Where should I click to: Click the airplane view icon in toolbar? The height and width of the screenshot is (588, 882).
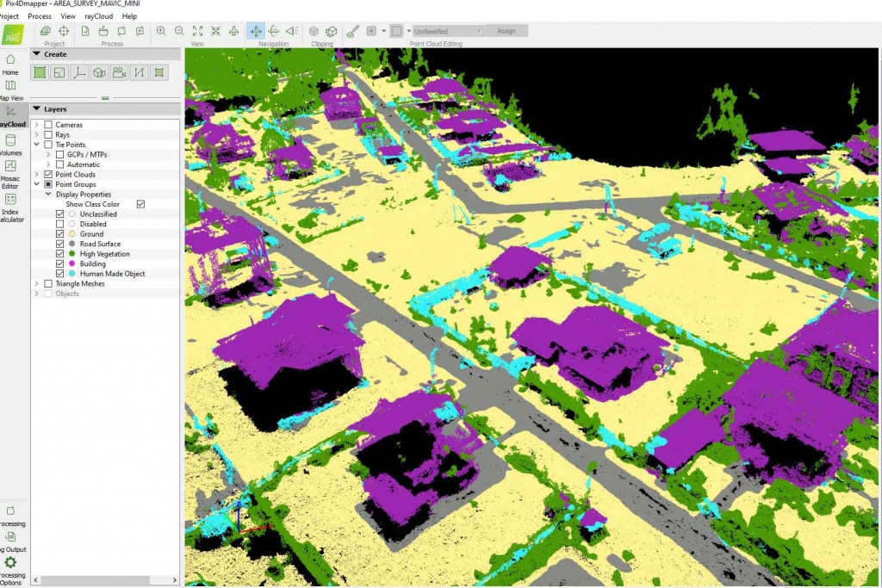pyautogui.click(x=233, y=31)
